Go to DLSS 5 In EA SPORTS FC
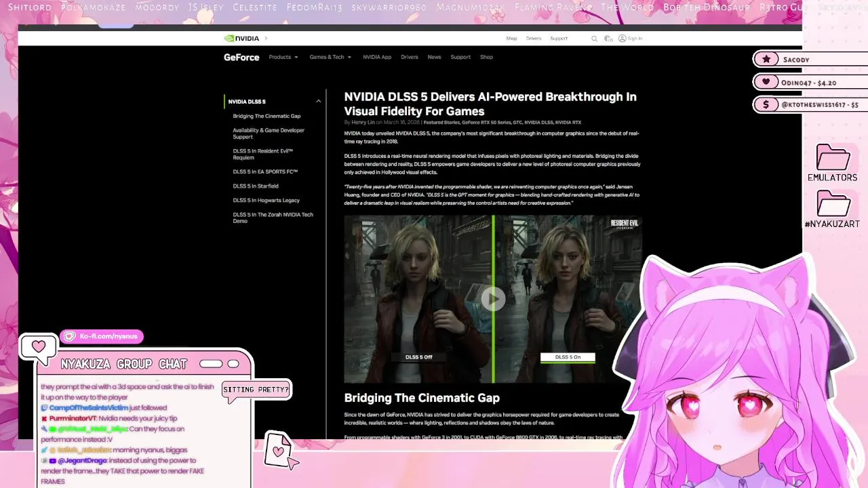The height and width of the screenshot is (488, 868). (265, 172)
